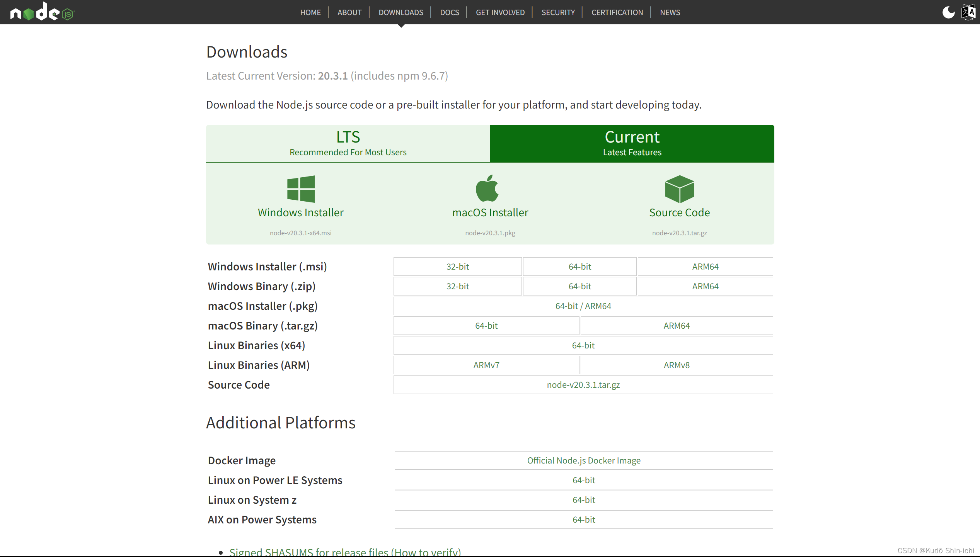
Task: Click the Windows Binary (.zip) row label
Action: click(x=262, y=286)
